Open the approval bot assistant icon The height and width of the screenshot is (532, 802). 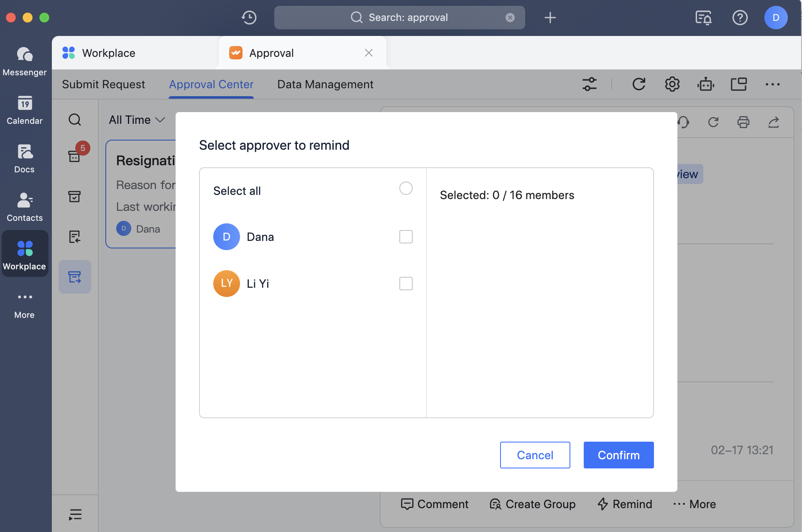point(705,84)
